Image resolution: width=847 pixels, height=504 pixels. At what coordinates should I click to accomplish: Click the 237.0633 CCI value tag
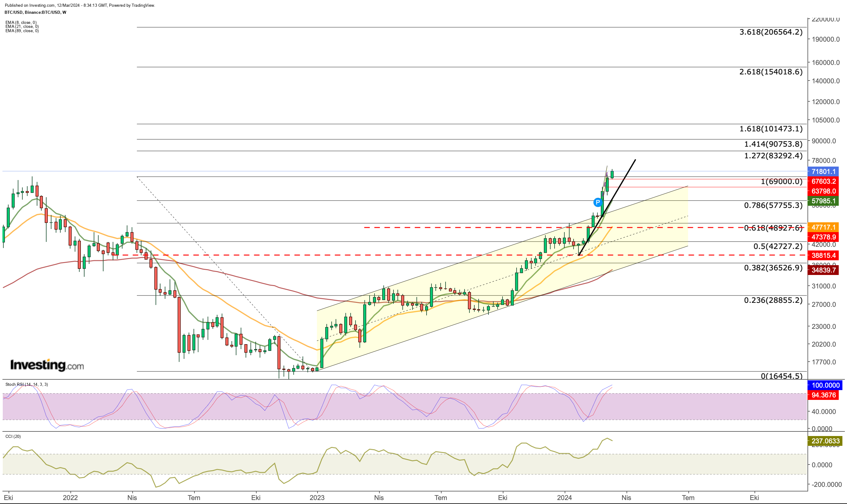(x=825, y=441)
